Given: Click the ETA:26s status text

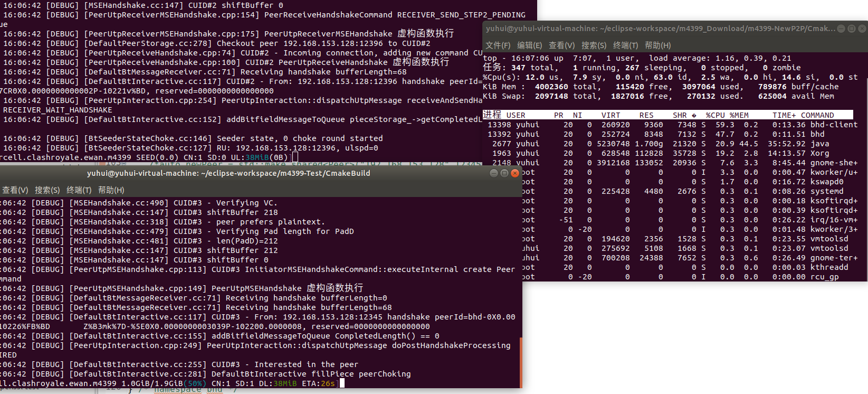Looking at the screenshot, I should coord(318,383).
